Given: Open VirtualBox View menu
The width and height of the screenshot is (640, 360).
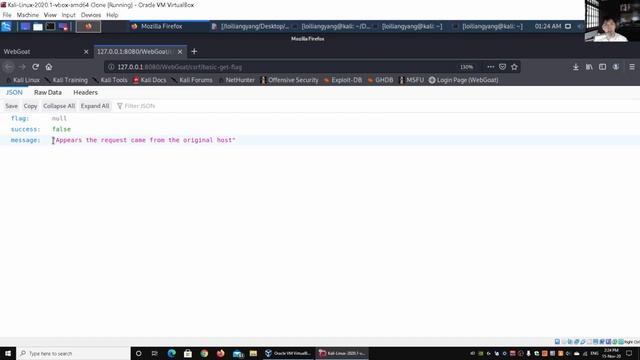Looking at the screenshot, I should click(50, 15).
